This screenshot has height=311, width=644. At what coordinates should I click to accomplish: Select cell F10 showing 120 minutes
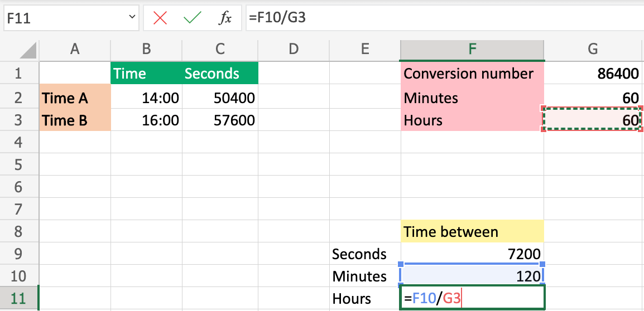[472, 276]
